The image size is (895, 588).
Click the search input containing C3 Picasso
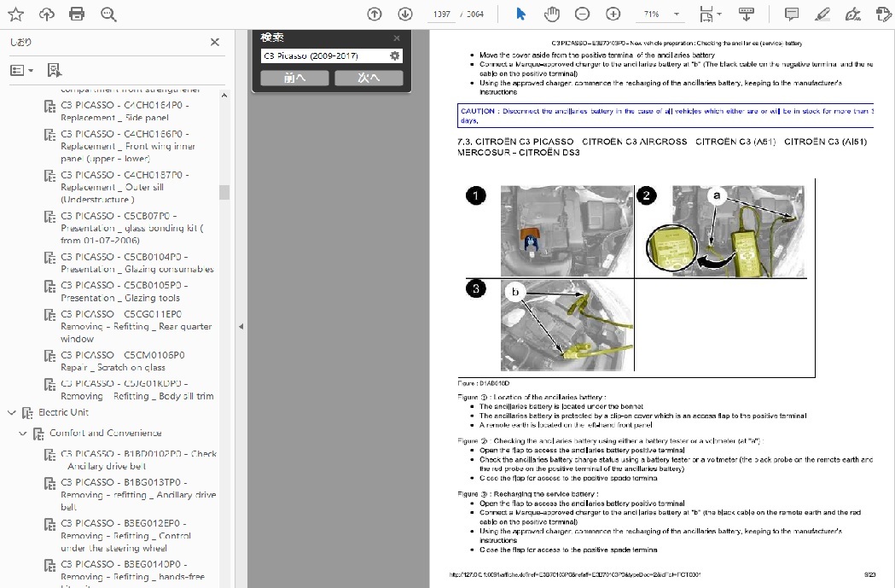323,56
